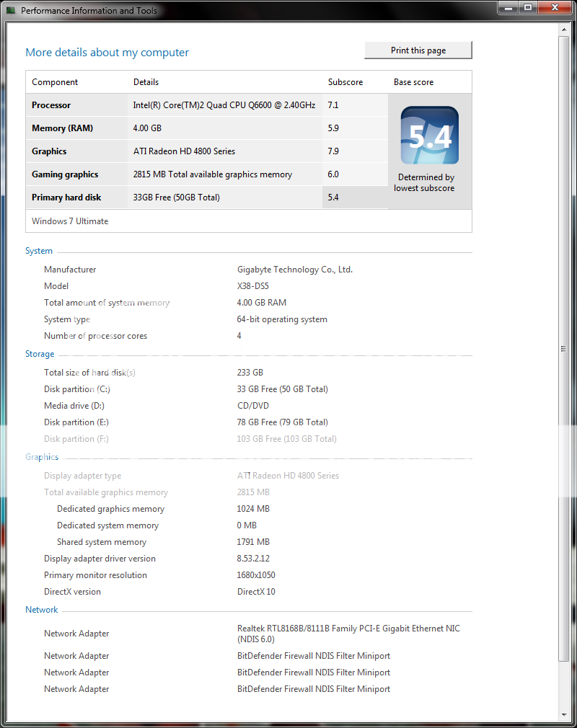Image resolution: width=577 pixels, height=728 pixels.
Task: Select the Gaming graphics row
Action: point(173,174)
